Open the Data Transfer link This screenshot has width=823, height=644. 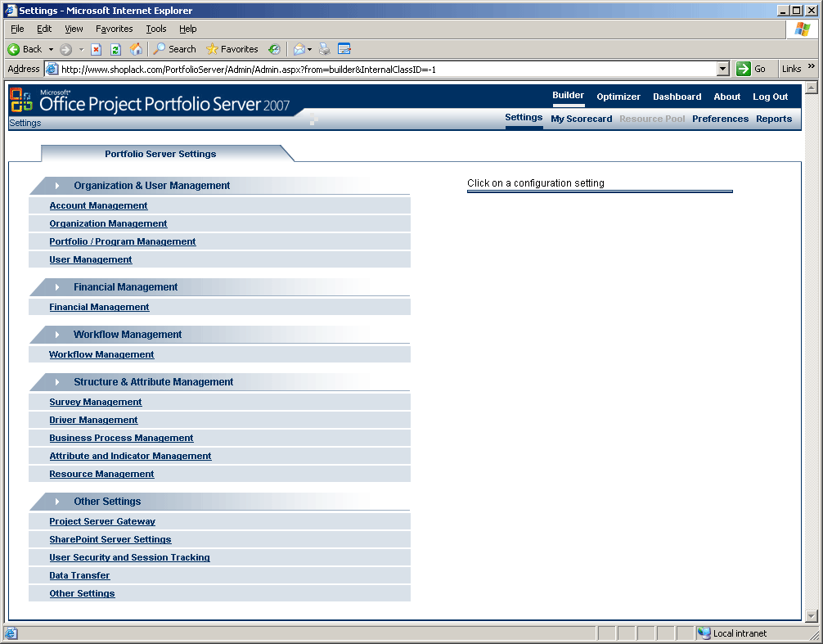point(80,576)
